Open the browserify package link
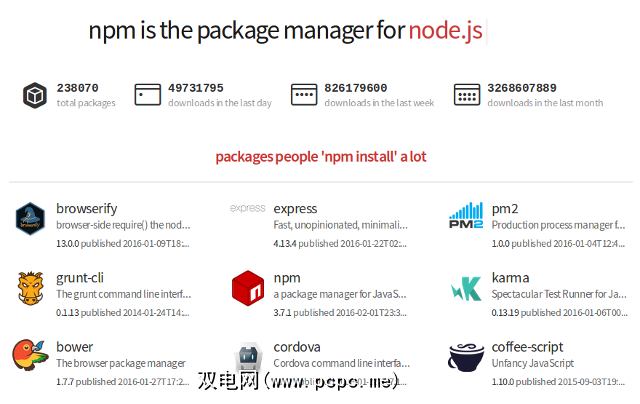640x404 pixels. [87, 209]
